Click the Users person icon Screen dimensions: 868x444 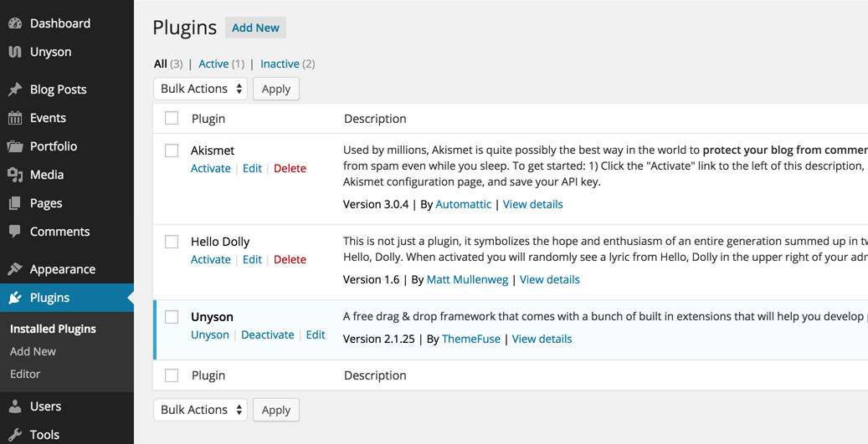point(15,406)
